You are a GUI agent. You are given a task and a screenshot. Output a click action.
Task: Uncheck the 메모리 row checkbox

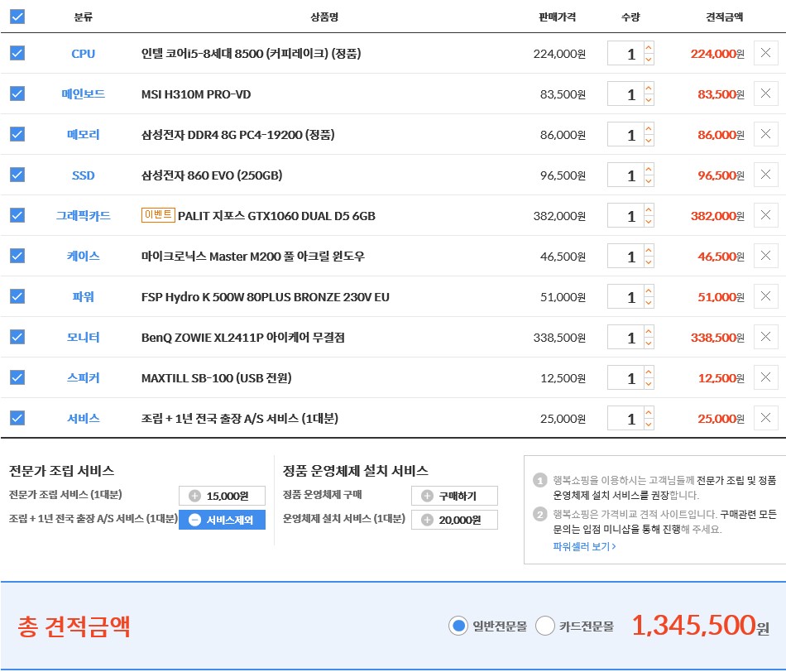click(17, 134)
